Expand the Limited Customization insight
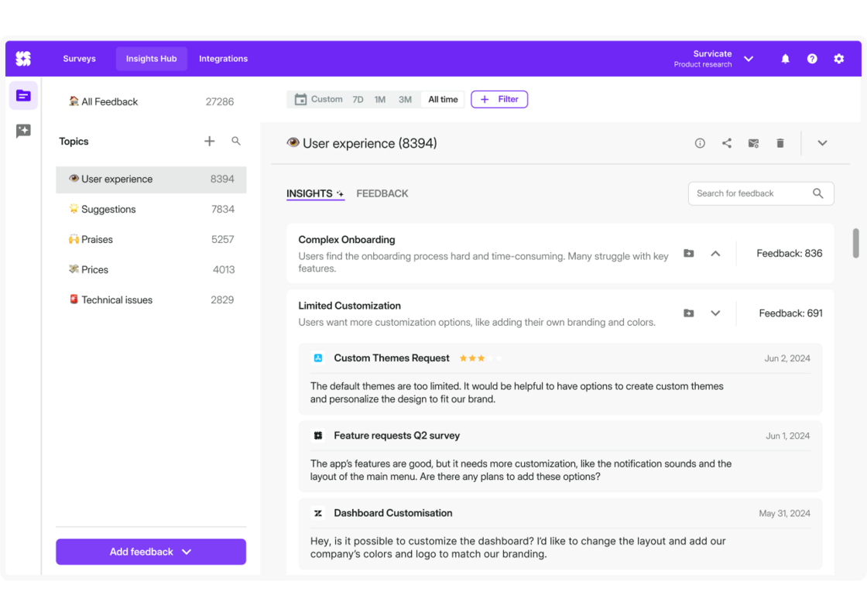Viewport: 867px width, 616px height. click(x=715, y=313)
